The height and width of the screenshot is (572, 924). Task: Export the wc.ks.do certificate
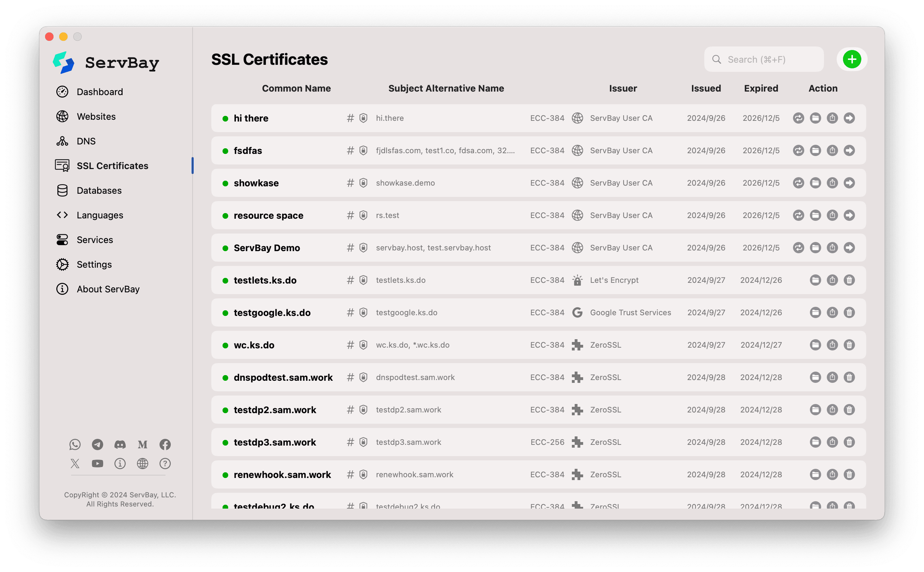click(832, 344)
